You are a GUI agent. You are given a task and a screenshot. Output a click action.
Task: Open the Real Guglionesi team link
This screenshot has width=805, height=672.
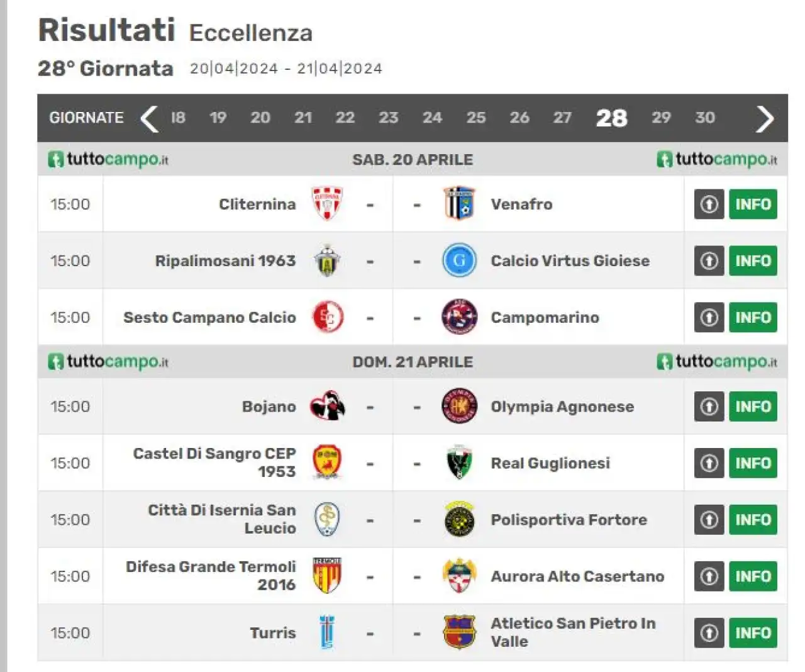pyautogui.click(x=550, y=463)
